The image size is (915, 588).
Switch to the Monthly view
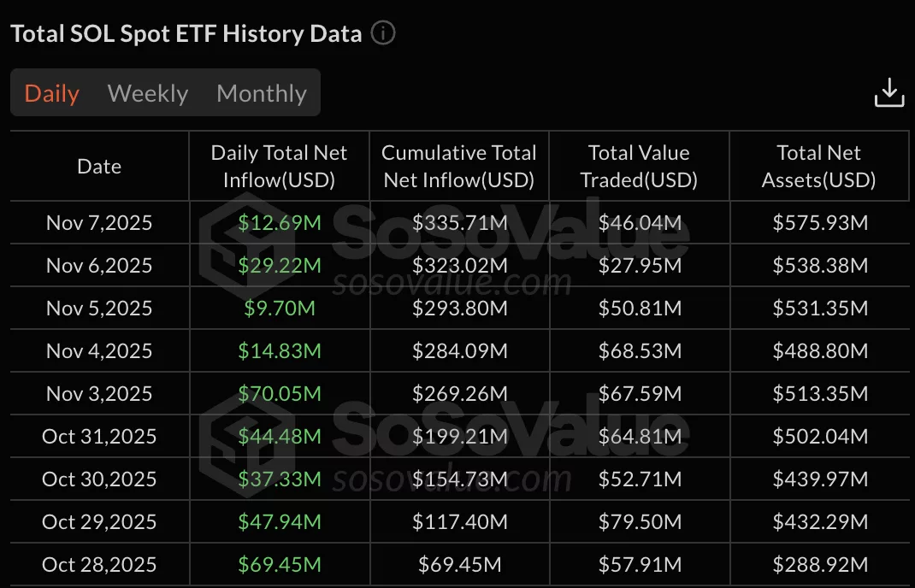click(261, 93)
